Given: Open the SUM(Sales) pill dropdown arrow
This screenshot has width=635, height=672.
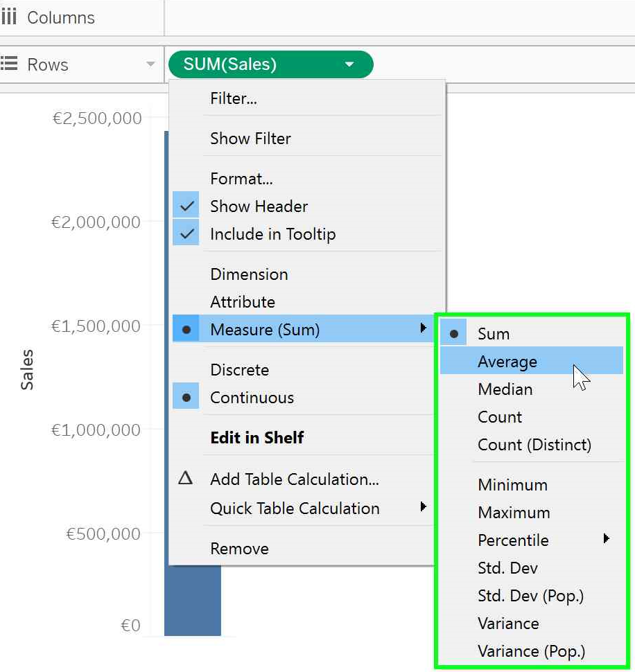Looking at the screenshot, I should (x=349, y=64).
